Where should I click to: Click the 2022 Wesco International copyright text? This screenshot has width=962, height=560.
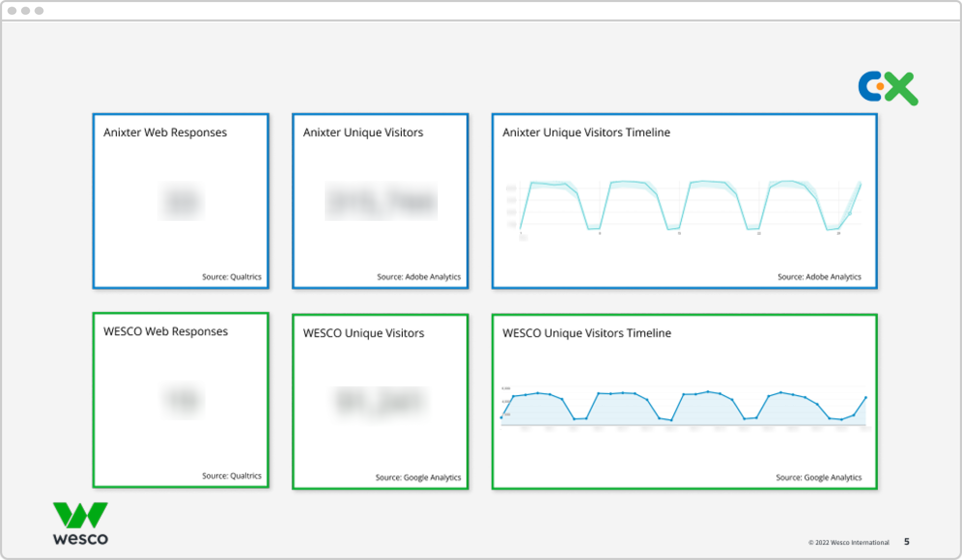click(849, 543)
